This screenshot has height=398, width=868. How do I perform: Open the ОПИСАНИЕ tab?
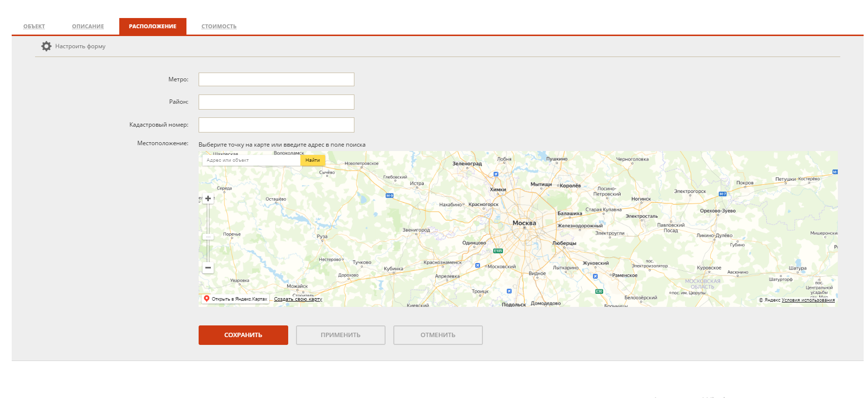click(88, 26)
